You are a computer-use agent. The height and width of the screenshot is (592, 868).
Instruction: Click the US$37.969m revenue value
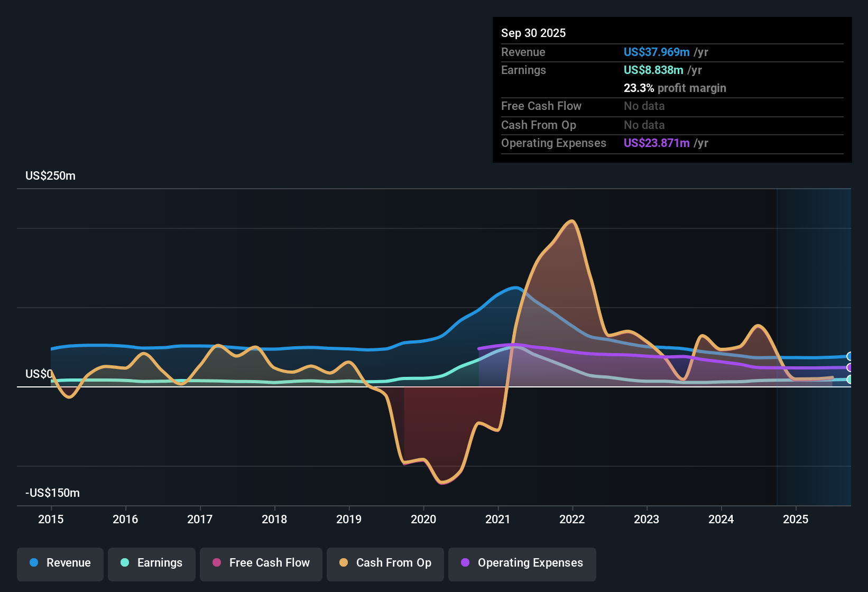[657, 52]
